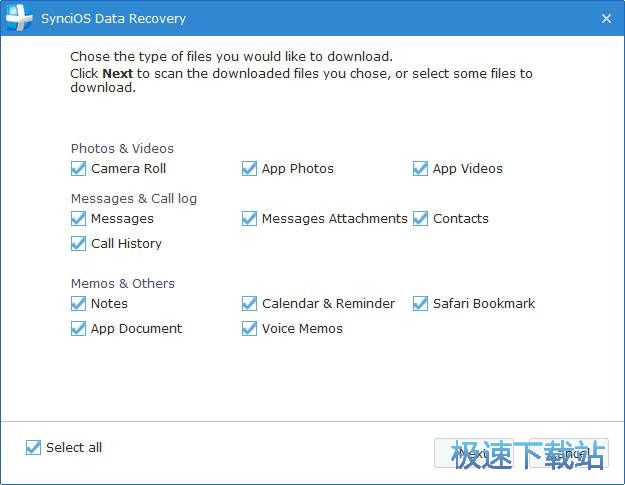
Task: Uncheck the Call History checkbox
Action: coord(79,243)
